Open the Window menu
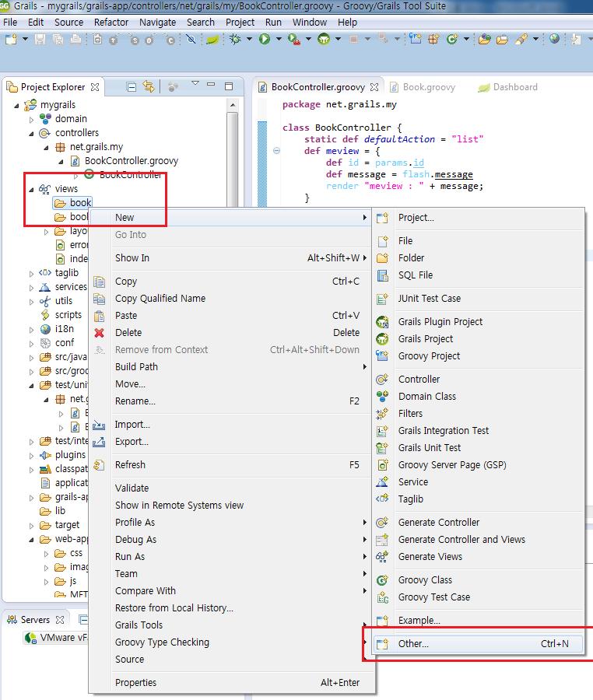This screenshot has height=700, width=593. click(x=310, y=23)
